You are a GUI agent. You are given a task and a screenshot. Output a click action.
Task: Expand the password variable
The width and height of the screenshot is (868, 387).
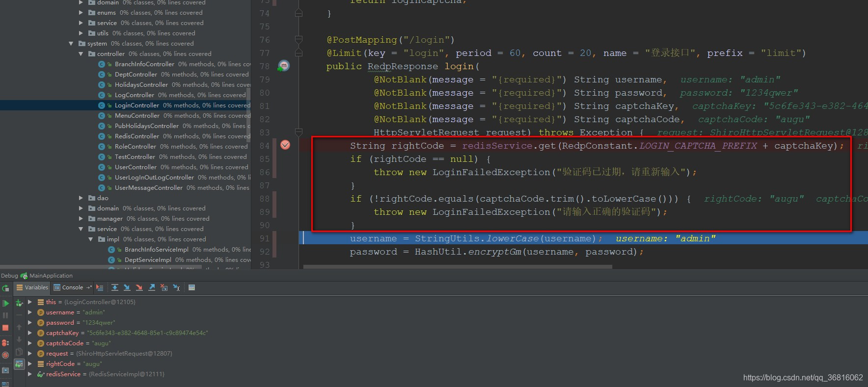click(x=30, y=322)
